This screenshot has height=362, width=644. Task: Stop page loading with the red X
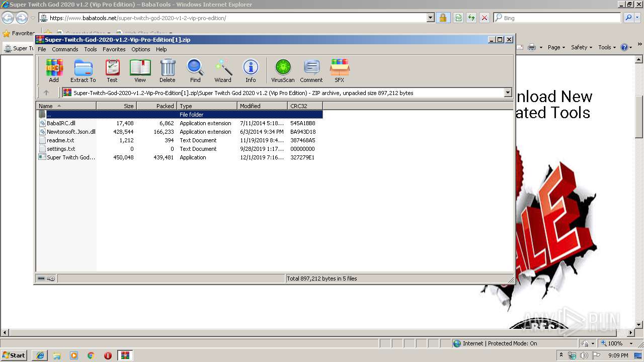click(x=485, y=18)
